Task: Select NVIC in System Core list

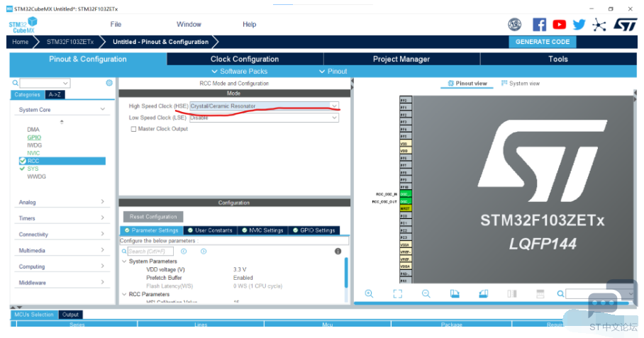Action: coord(33,153)
